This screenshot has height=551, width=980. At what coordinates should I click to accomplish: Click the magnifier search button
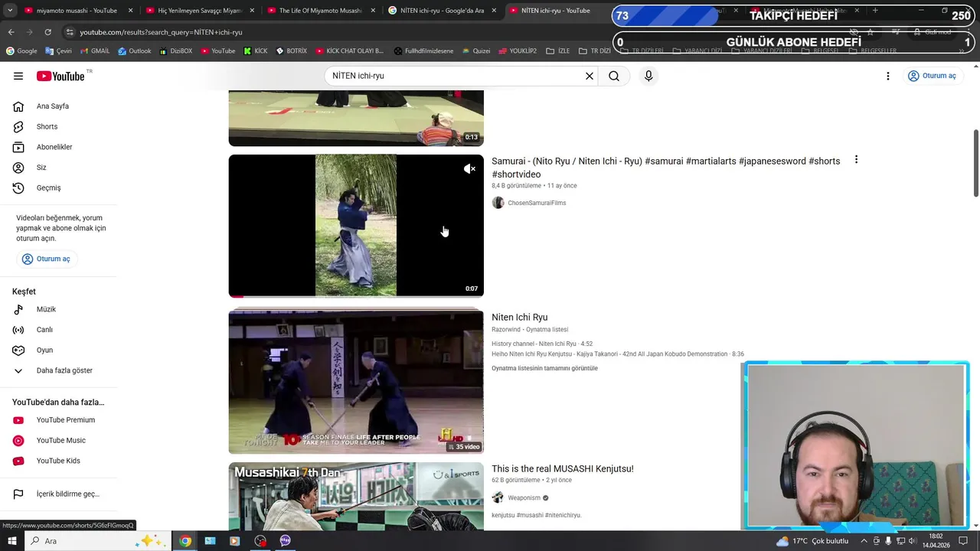click(614, 76)
